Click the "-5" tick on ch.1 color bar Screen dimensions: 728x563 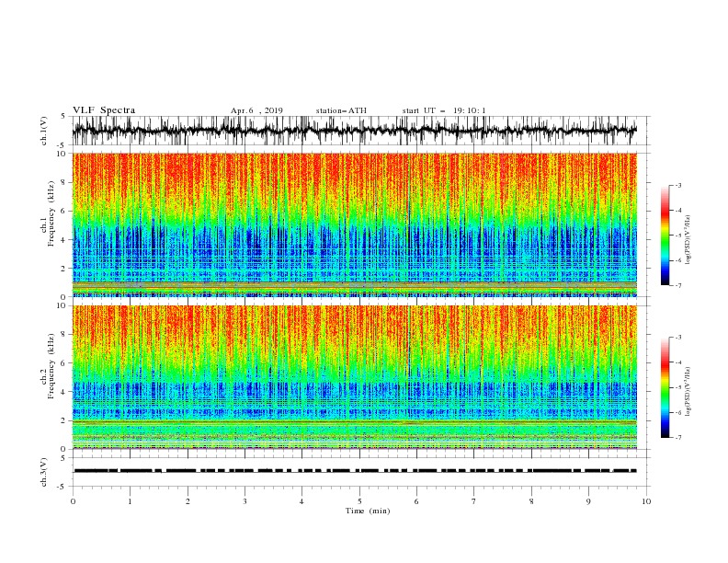(x=678, y=236)
